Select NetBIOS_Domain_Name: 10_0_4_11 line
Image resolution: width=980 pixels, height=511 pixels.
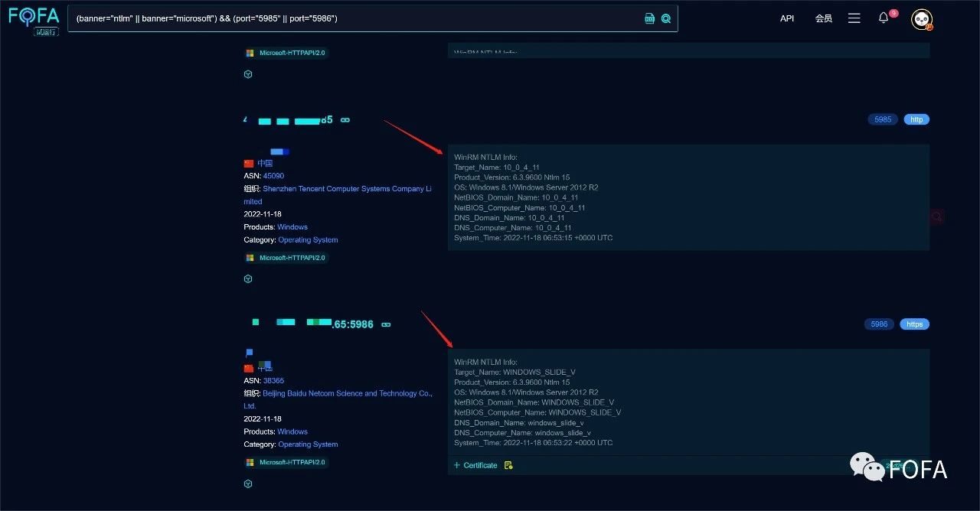(516, 197)
